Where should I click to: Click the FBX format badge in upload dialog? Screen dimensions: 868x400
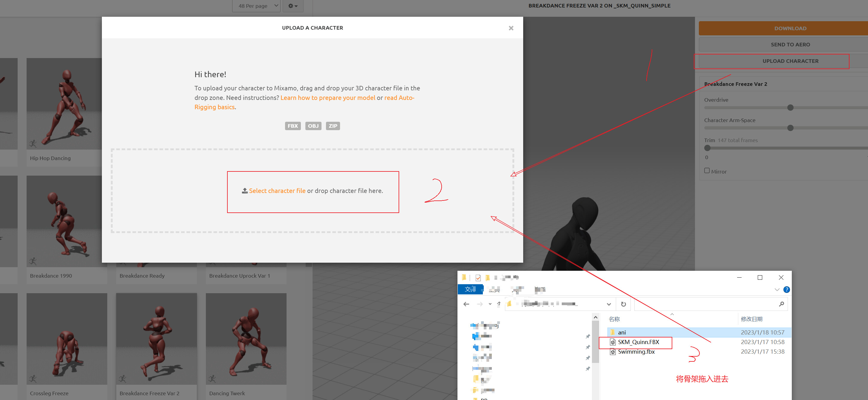pyautogui.click(x=293, y=126)
